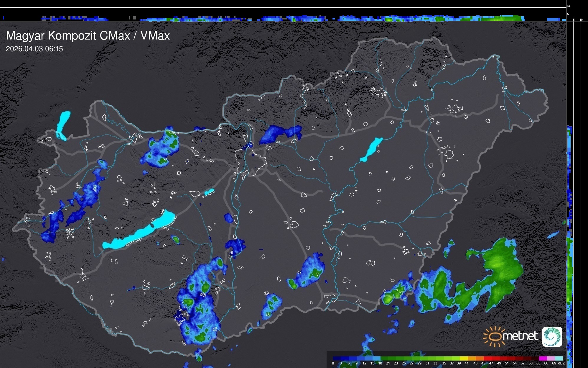This screenshot has height=368, width=588.
Task: Click the top VMax vertical profile strip
Action: click(x=283, y=18)
